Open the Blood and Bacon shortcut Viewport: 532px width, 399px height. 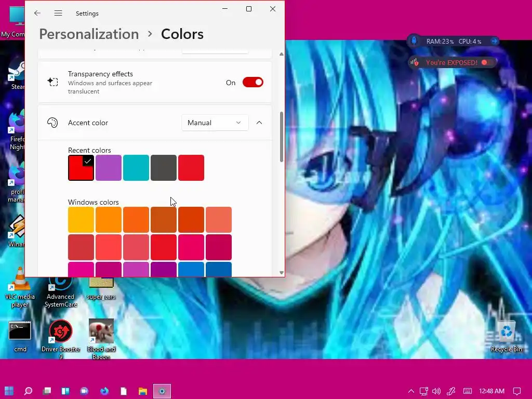point(101,339)
